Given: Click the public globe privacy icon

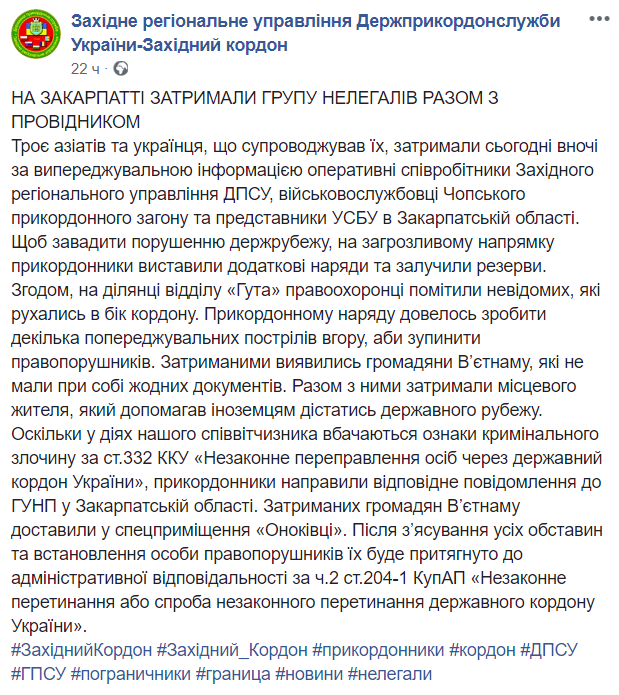Looking at the screenshot, I should click(122, 69).
